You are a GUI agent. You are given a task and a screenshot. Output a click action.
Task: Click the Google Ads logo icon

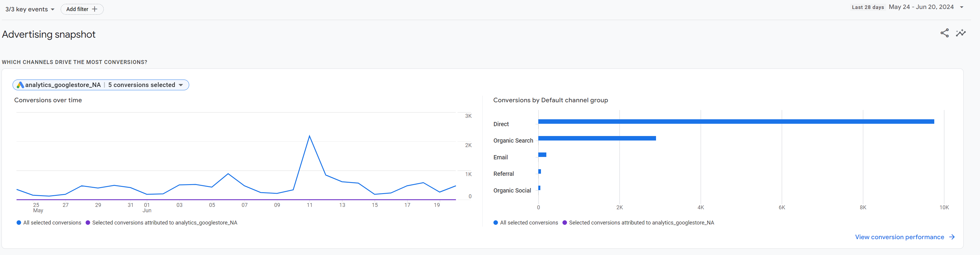[20, 85]
